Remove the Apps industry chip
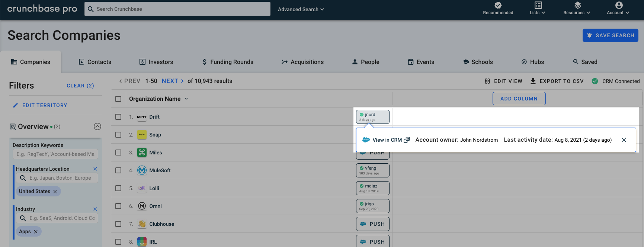 coord(36,232)
